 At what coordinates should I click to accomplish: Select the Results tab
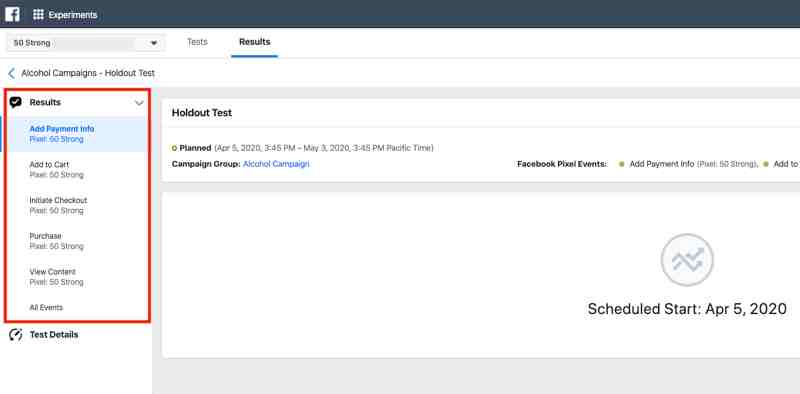[255, 42]
